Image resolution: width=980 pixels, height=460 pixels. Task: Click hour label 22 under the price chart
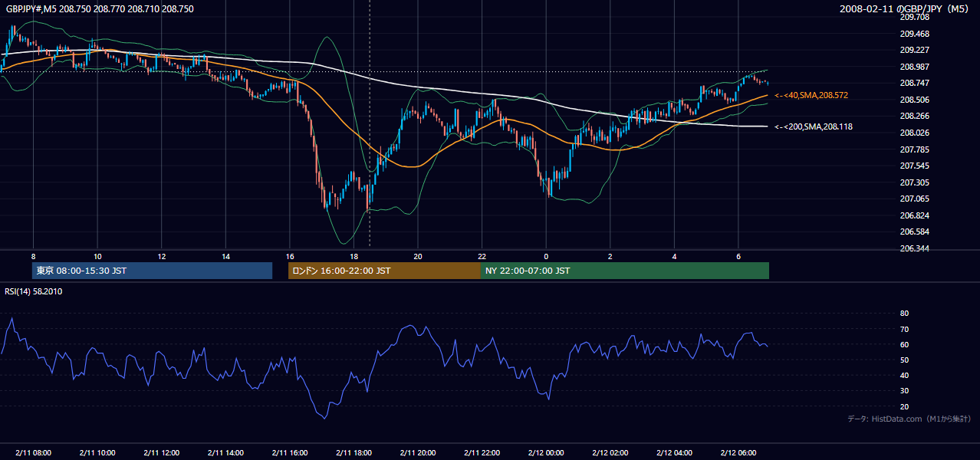(x=482, y=256)
